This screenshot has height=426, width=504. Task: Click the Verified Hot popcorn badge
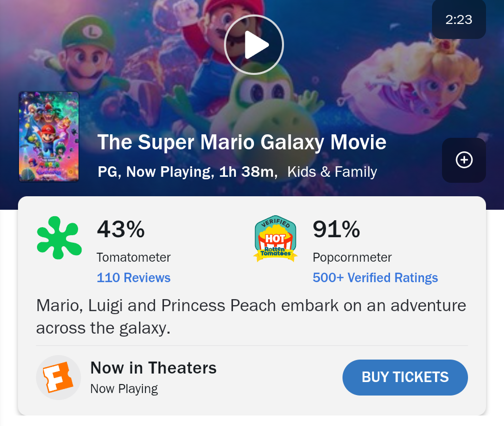click(275, 239)
